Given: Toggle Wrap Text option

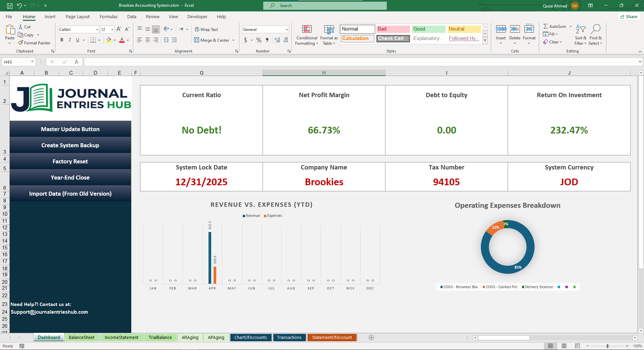Looking at the screenshot, I should (206, 30).
